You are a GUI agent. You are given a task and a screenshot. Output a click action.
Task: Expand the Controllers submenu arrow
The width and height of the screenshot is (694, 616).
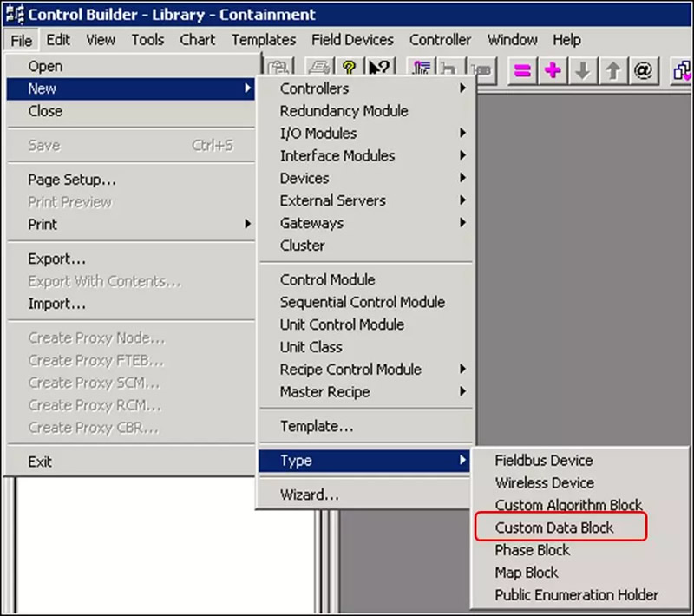pyautogui.click(x=462, y=88)
